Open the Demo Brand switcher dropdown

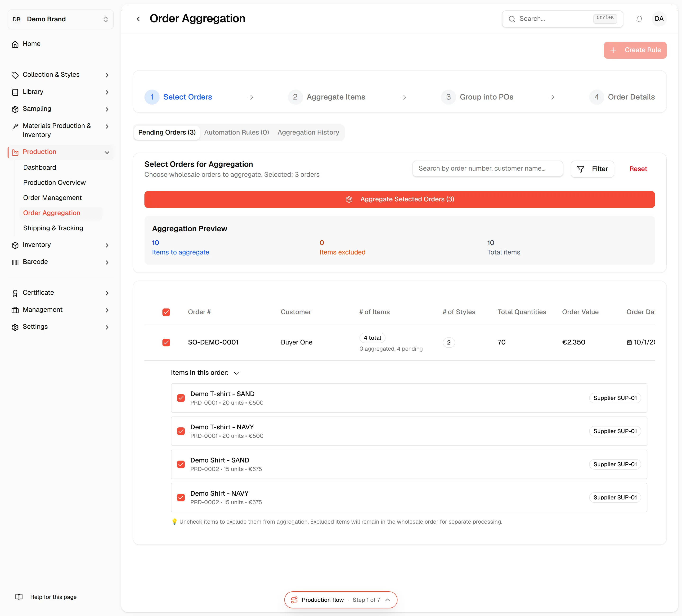coord(61,19)
